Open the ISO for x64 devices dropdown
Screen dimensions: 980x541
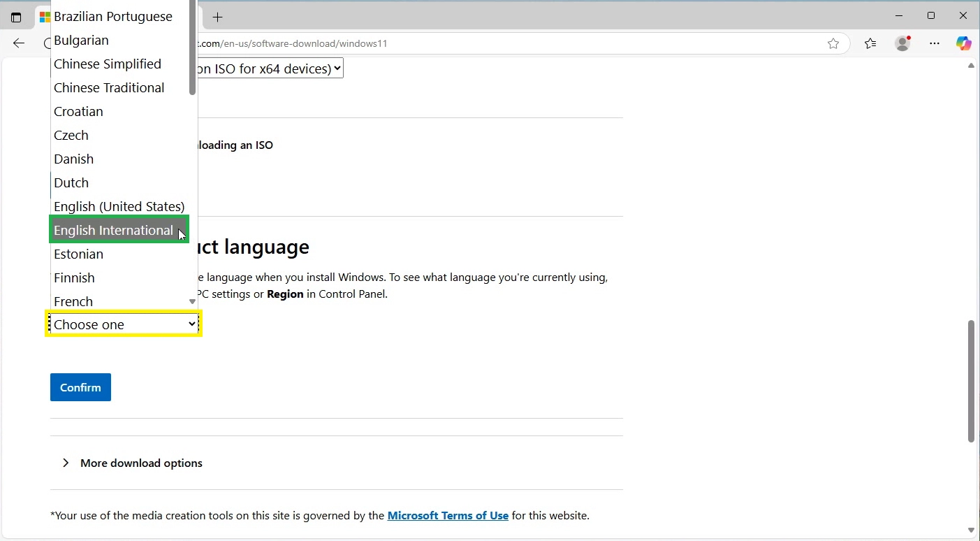(270, 68)
